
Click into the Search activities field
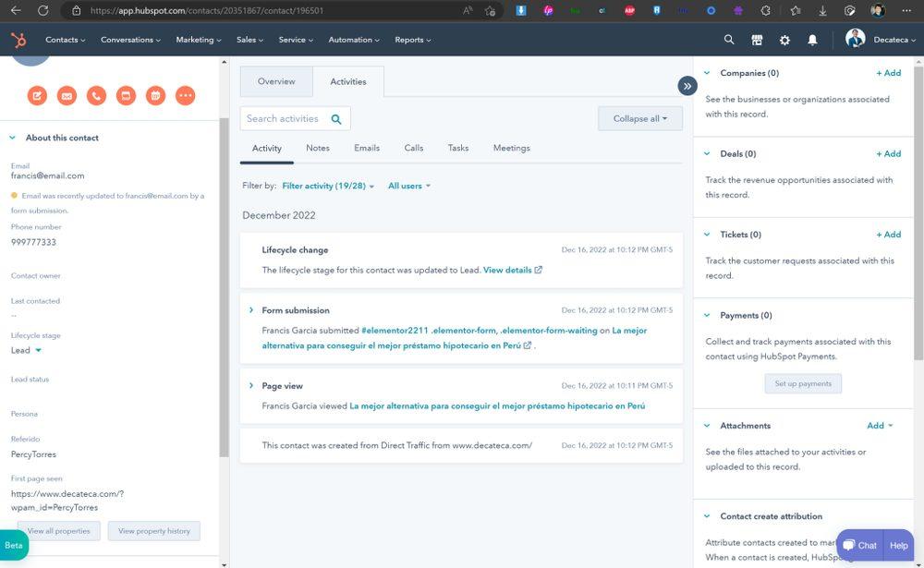(296, 118)
